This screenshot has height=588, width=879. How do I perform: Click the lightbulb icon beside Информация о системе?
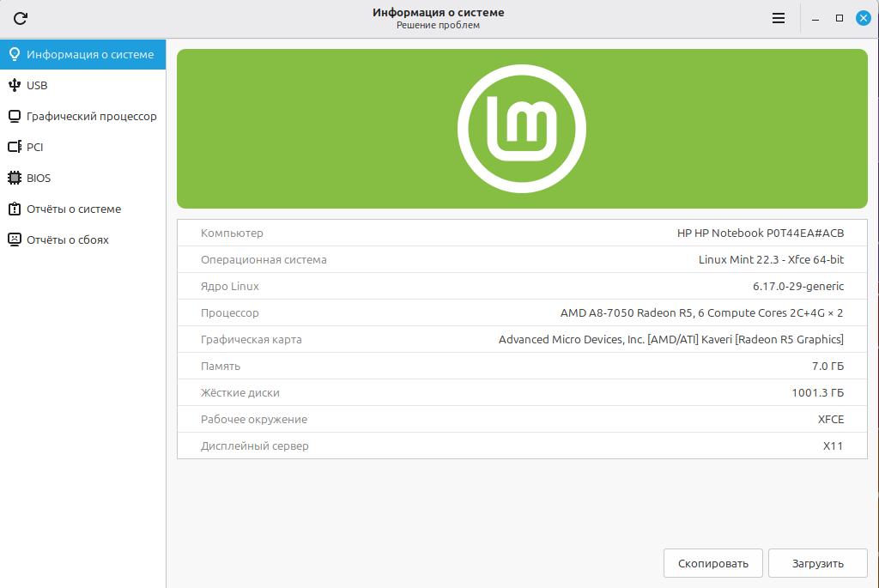(15, 54)
